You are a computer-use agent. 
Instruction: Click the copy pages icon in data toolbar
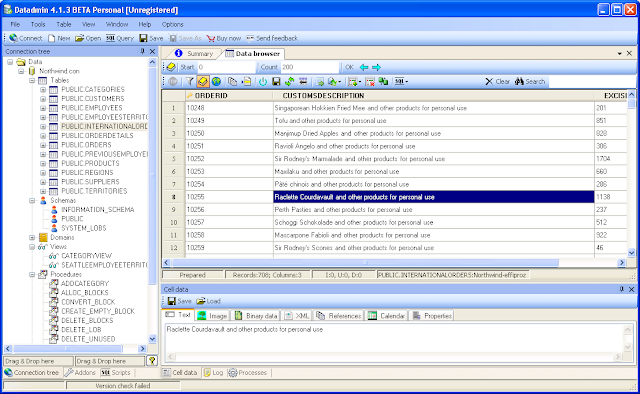coord(233,82)
